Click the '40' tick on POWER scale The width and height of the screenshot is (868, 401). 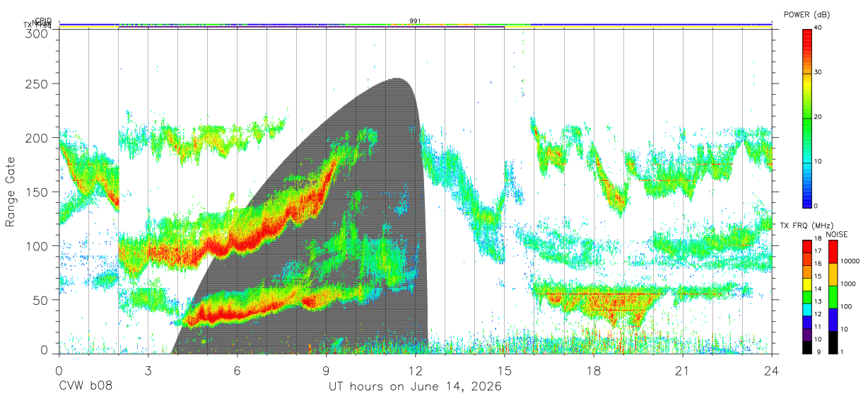(818, 28)
